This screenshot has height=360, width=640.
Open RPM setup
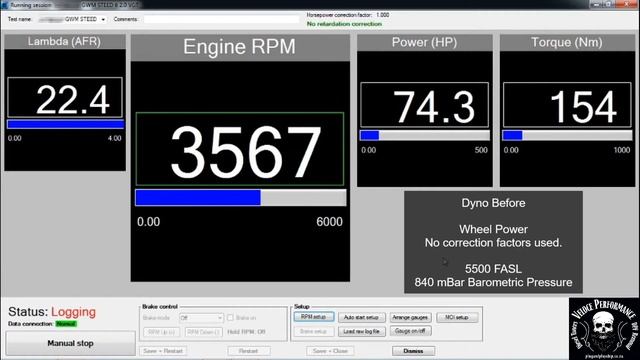coord(313,317)
